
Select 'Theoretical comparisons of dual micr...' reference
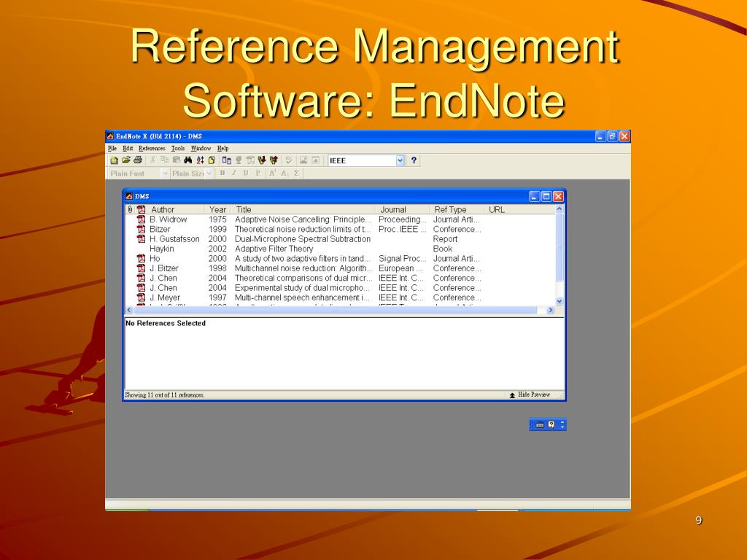click(340, 278)
